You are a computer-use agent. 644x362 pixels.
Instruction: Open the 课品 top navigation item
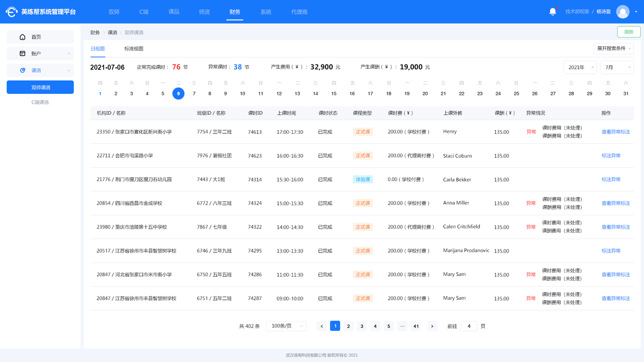[x=174, y=12]
